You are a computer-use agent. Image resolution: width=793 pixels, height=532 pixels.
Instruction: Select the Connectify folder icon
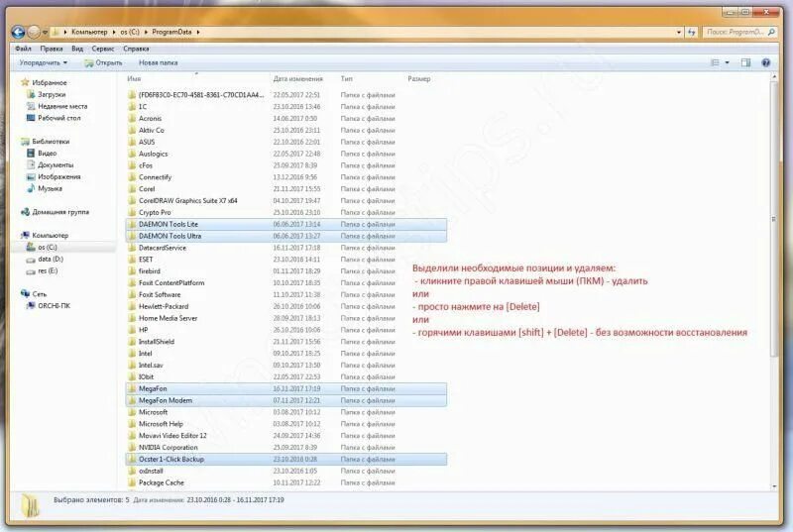click(x=132, y=176)
